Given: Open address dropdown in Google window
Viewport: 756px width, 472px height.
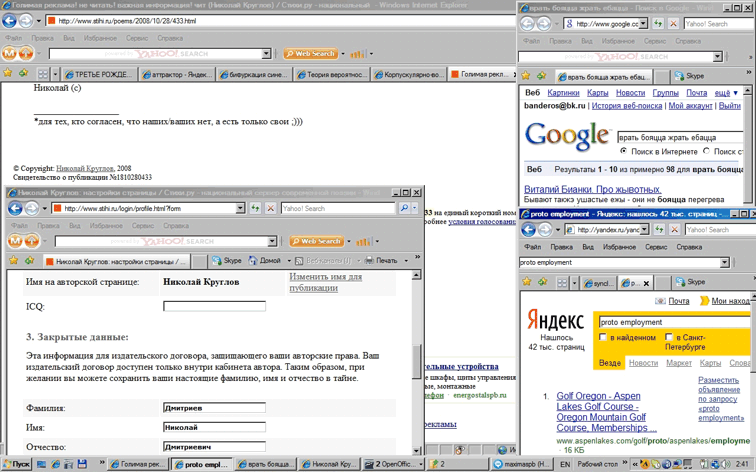Looking at the screenshot, I should (x=643, y=24).
